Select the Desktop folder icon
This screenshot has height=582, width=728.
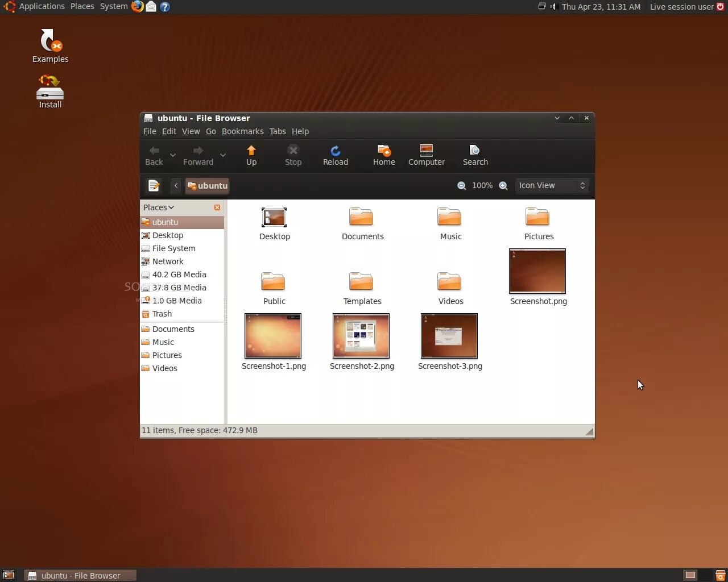(x=274, y=218)
